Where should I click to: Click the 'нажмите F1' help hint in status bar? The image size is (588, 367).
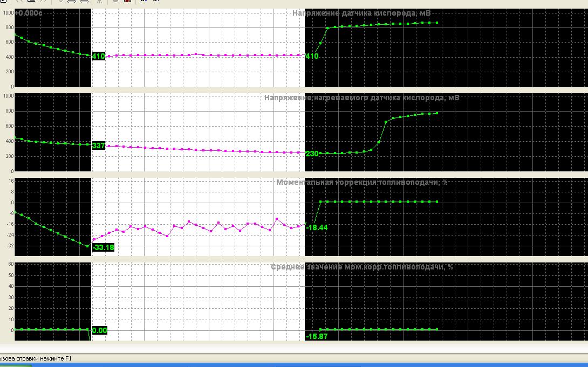coord(56,358)
